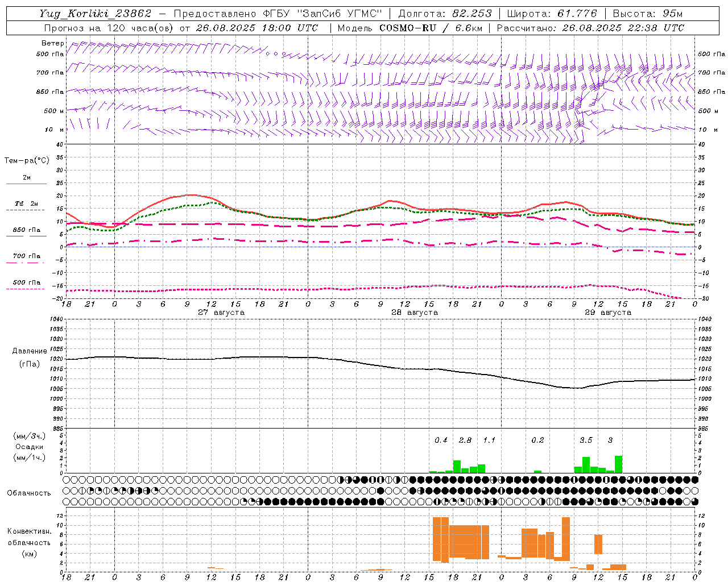Click the station title Yug_Korliki_23862
The height and width of the screenshot is (582, 728).
point(96,14)
